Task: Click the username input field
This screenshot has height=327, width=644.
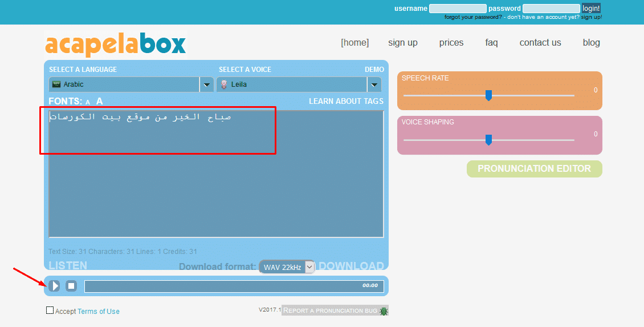Action: (458, 9)
